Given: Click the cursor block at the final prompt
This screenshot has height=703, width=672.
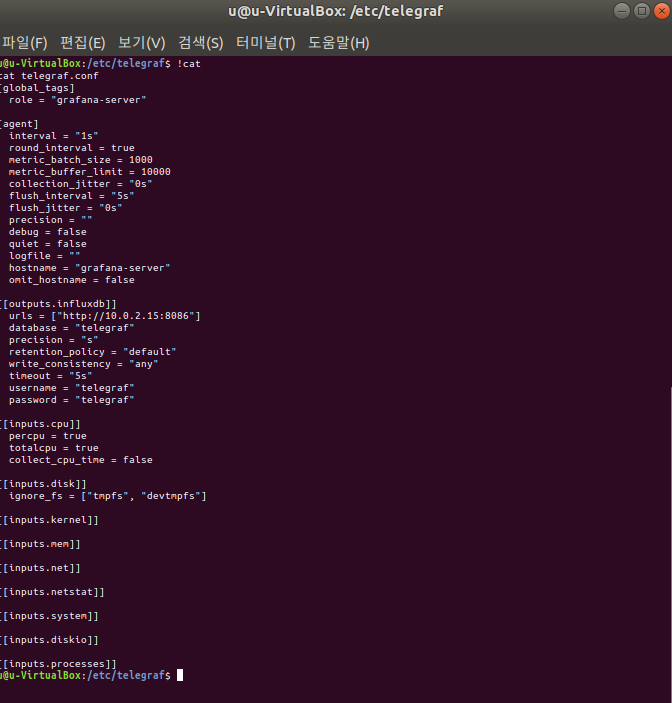Looking at the screenshot, I should coord(180,675).
